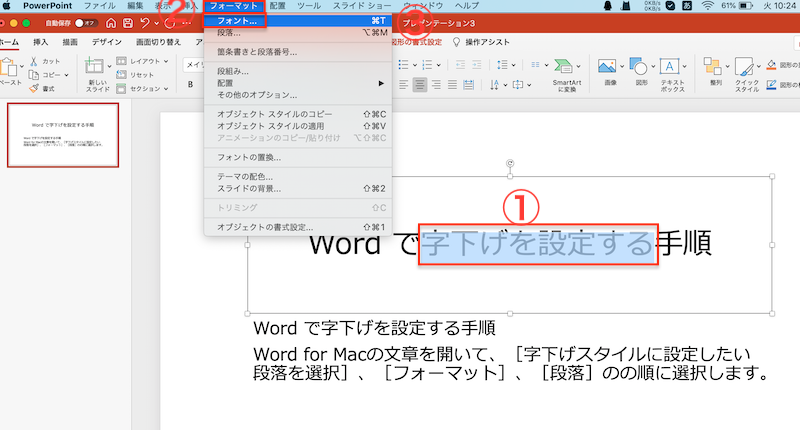Click the columns icon
The width and height of the screenshot is (800, 430).
[x=535, y=65]
